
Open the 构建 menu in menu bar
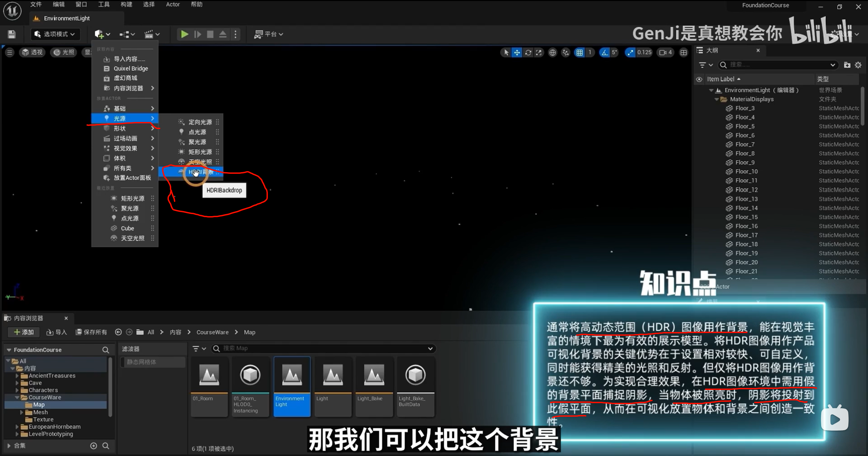coord(126,4)
